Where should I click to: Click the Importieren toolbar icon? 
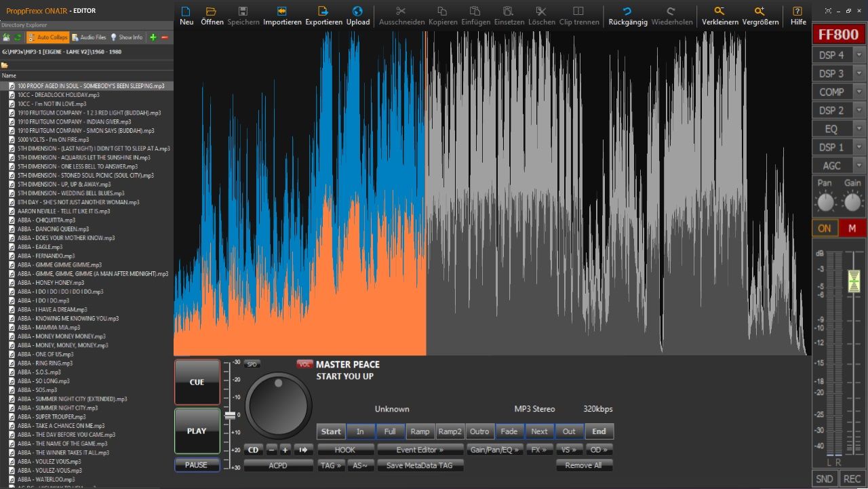click(x=282, y=12)
